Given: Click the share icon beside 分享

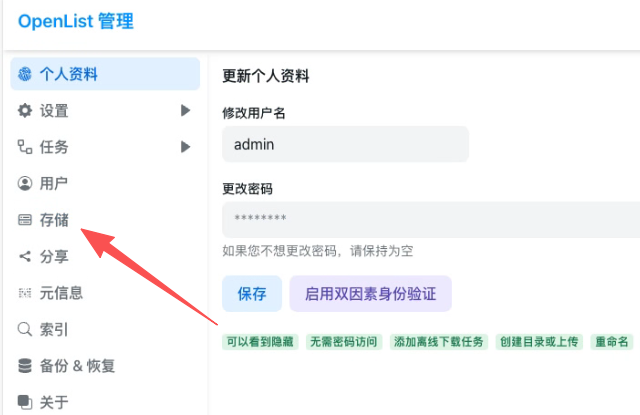Looking at the screenshot, I should pos(25,256).
